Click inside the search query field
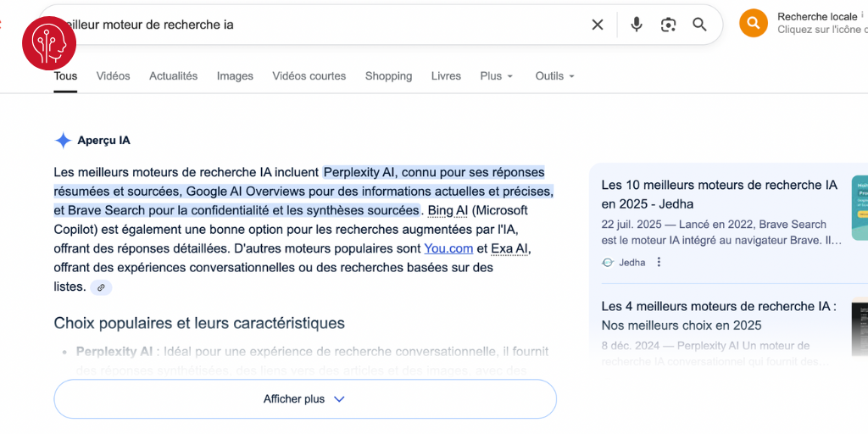868x434 pixels. pyautogui.click(x=339, y=25)
